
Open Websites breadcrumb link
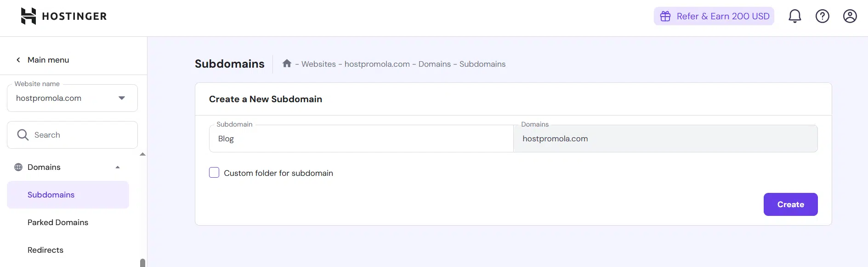318,64
